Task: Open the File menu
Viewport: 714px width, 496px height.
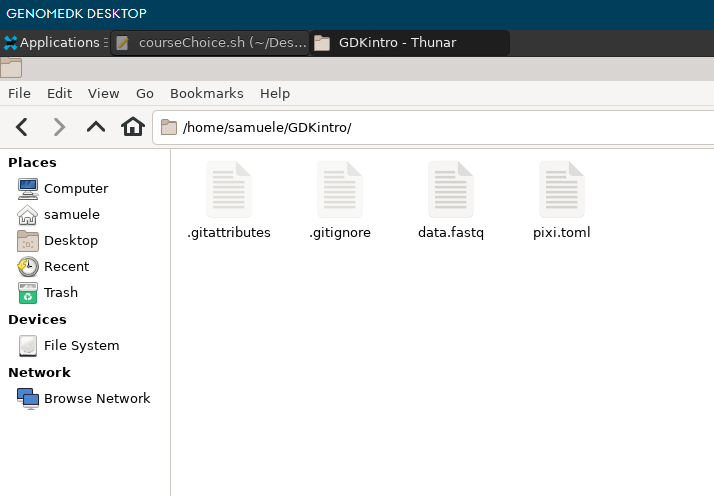Action: pyautogui.click(x=19, y=93)
